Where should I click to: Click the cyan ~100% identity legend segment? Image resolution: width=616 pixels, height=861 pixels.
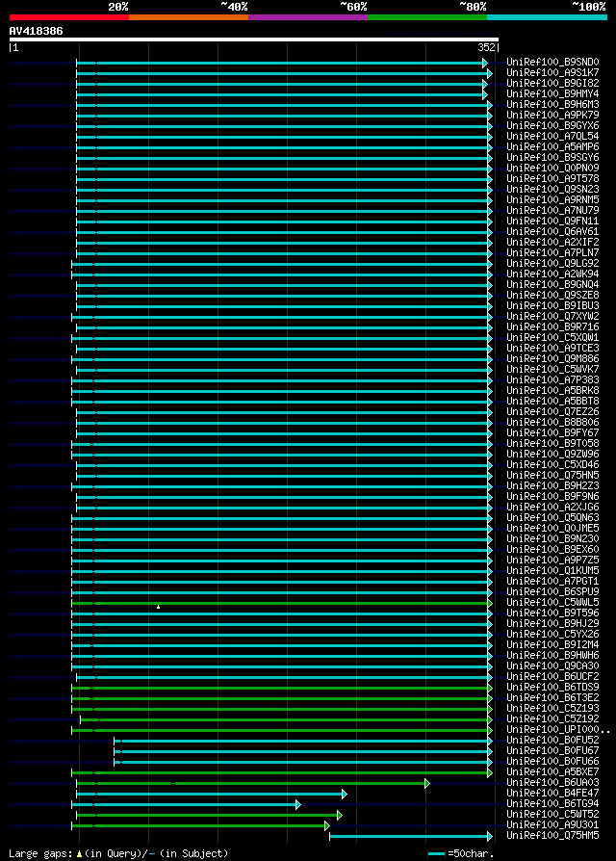[547, 17]
